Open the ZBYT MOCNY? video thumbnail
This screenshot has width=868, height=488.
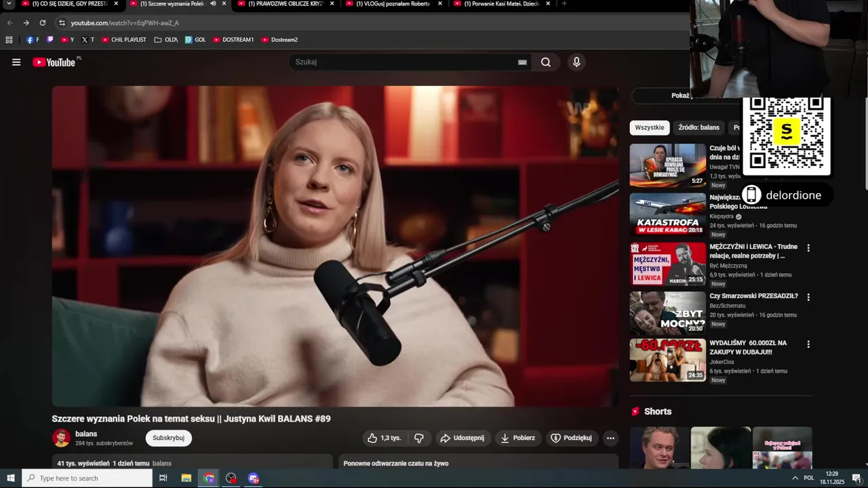click(x=668, y=312)
